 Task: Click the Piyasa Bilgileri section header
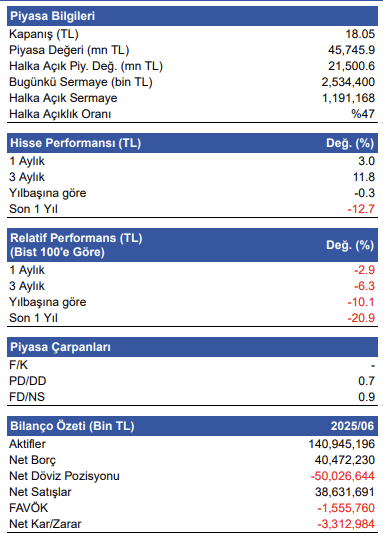(x=192, y=16)
